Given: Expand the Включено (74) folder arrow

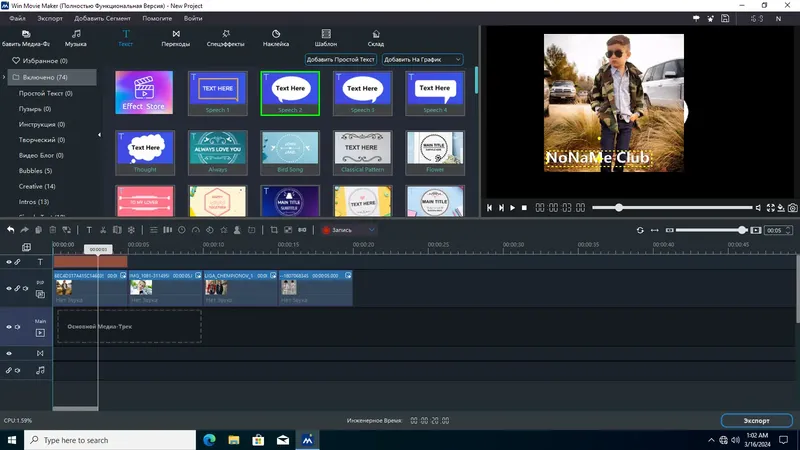Looking at the screenshot, I should coord(4,78).
